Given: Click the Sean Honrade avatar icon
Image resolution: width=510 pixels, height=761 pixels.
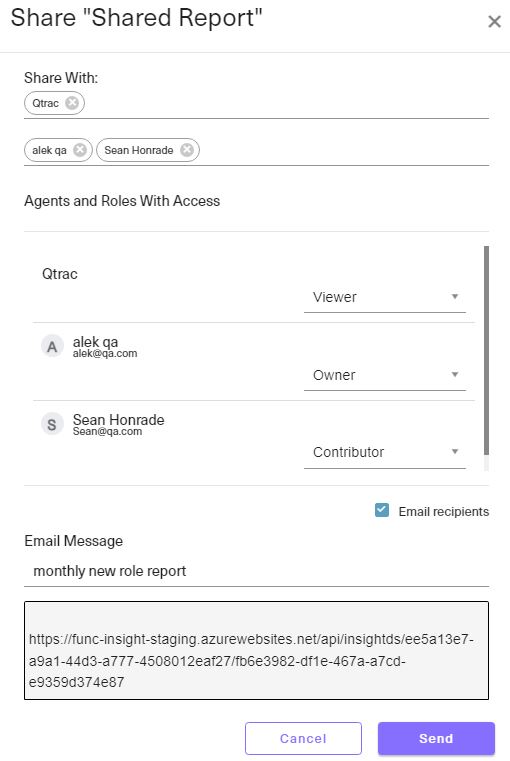Looking at the screenshot, I should click(52, 424).
